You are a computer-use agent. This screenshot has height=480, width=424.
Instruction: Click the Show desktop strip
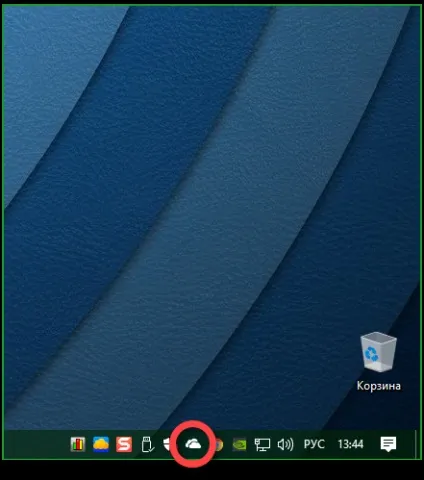click(x=417, y=444)
